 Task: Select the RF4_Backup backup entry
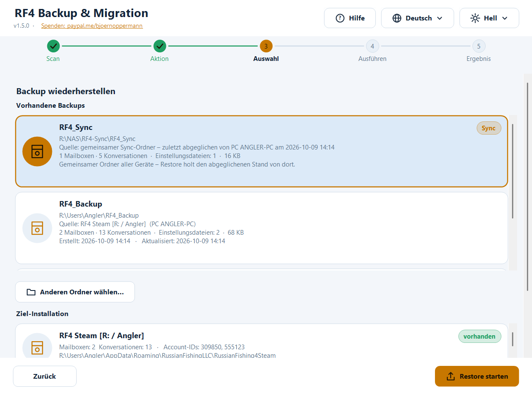(x=262, y=228)
